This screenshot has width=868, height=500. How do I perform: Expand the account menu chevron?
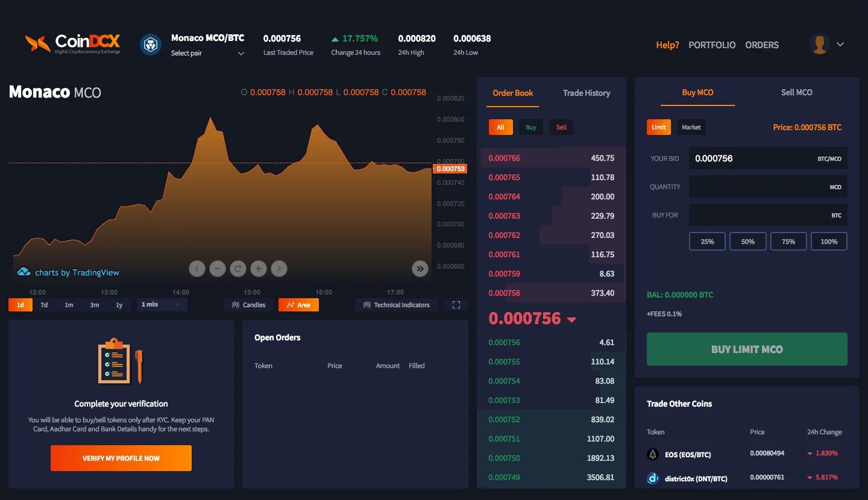click(840, 45)
